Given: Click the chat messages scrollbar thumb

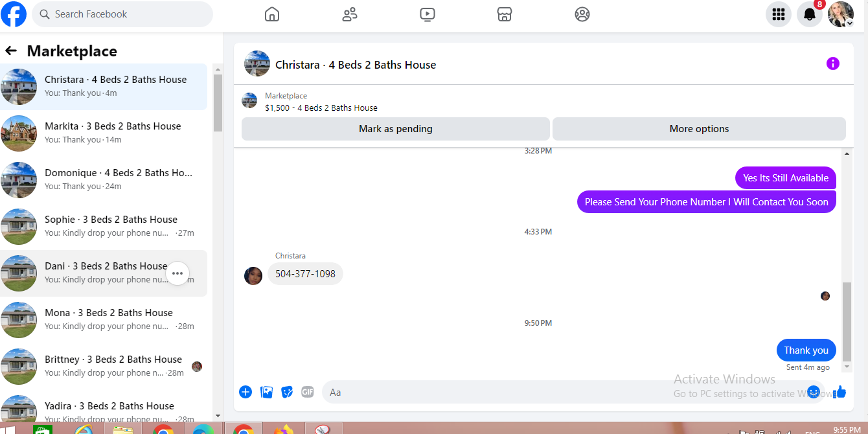Looking at the screenshot, I should [847, 321].
